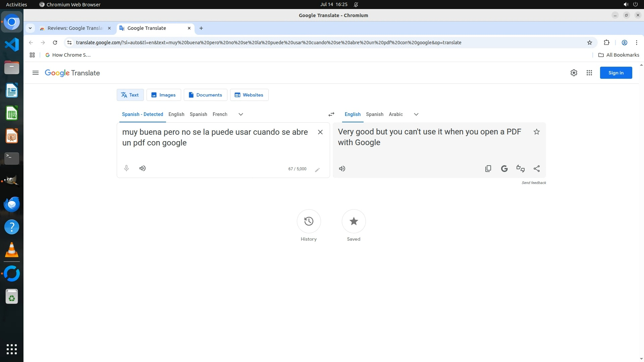Save translation with star toggle
This screenshot has width=644, height=362.
point(536,132)
